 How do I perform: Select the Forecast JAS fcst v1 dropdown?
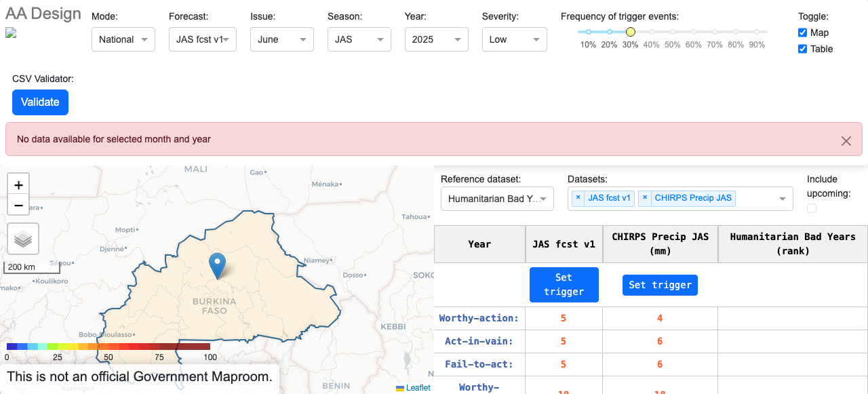[x=202, y=39]
